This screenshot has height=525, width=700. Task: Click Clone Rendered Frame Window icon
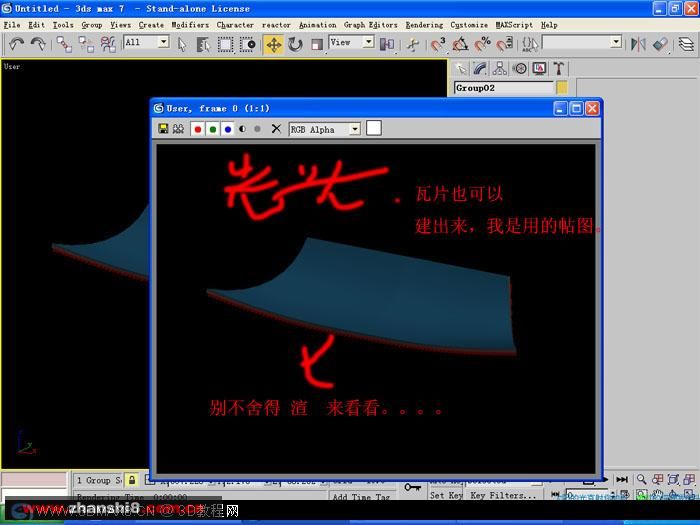coord(178,129)
